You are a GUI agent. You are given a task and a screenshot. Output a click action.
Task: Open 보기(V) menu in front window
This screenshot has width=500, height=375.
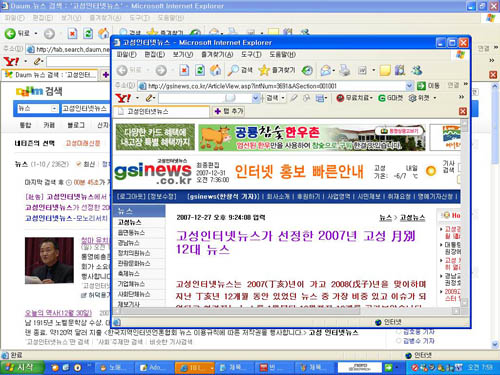183,54
